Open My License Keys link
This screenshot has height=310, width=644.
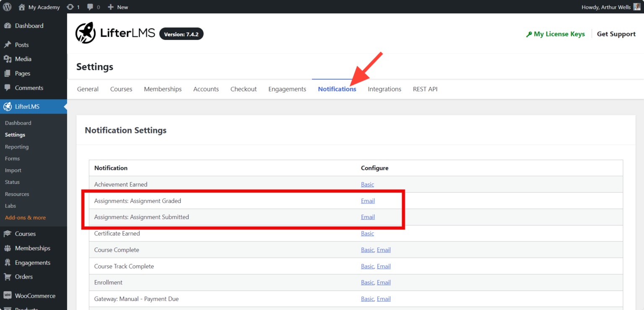tap(556, 34)
